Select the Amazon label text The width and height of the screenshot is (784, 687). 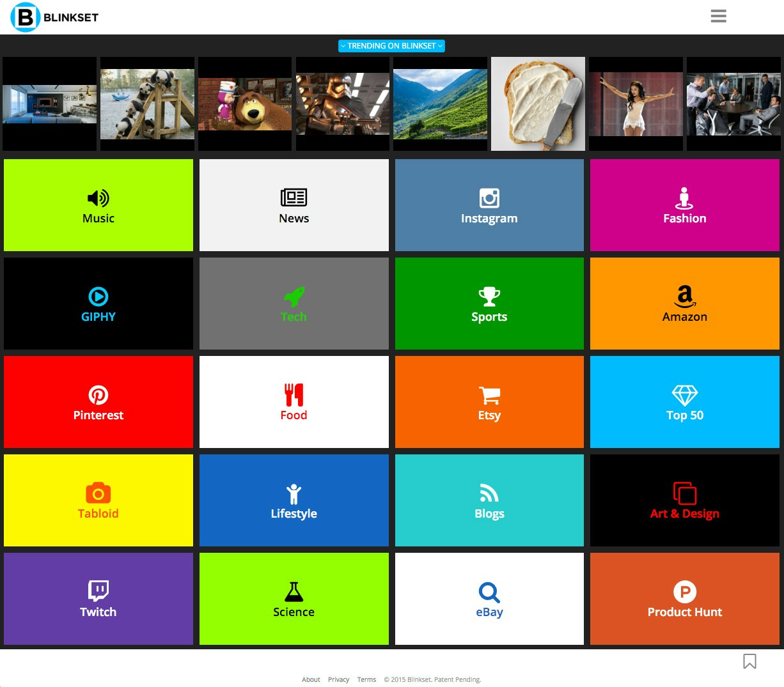click(684, 316)
